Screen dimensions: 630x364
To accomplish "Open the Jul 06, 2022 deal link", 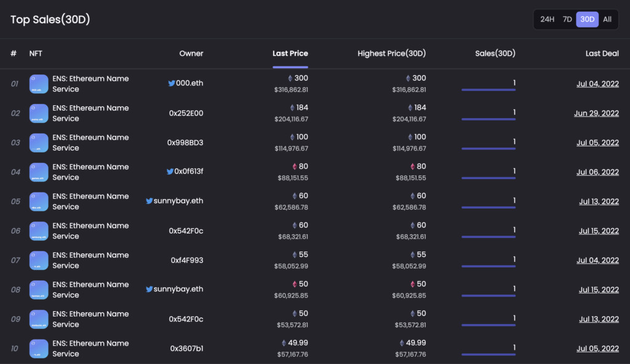I will coord(597,172).
